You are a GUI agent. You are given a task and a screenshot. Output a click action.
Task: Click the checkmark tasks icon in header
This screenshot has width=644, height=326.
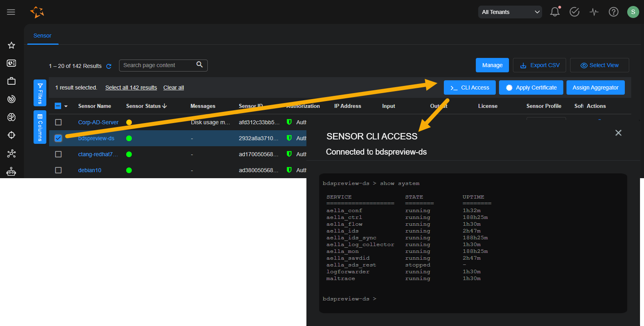click(574, 12)
